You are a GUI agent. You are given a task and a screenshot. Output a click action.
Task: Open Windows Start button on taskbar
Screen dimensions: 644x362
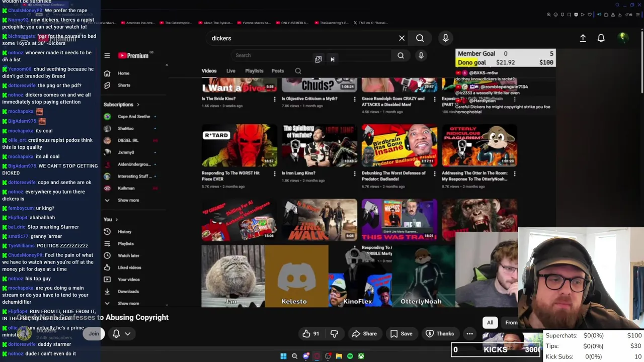[283, 356]
